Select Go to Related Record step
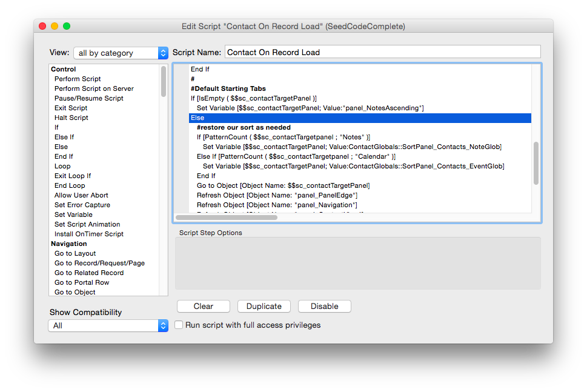 pyautogui.click(x=88, y=273)
